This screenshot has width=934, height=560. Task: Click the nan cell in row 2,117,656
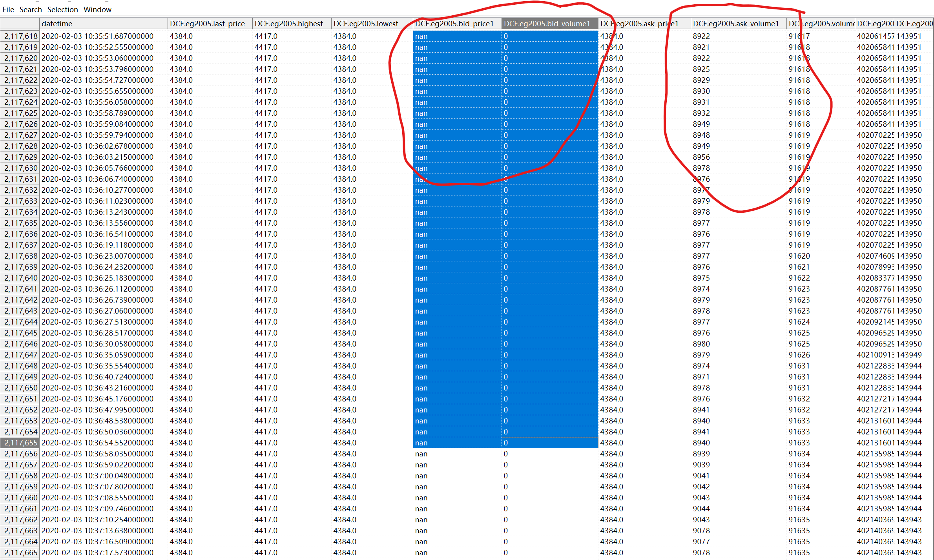[x=421, y=454]
